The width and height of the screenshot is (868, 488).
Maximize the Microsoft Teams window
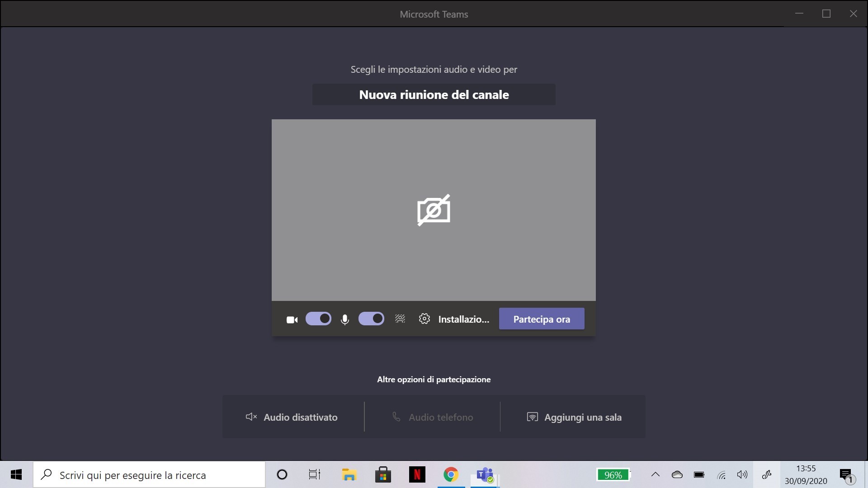pyautogui.click(x=826, y=14)
